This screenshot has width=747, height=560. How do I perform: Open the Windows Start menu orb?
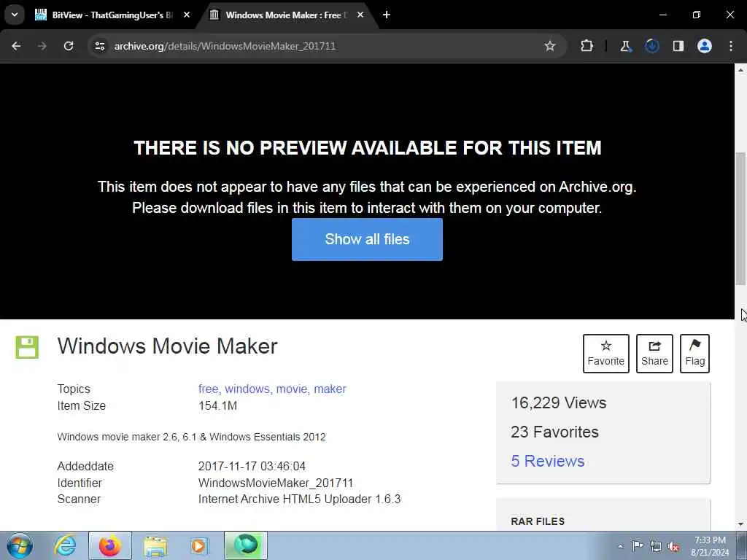click(x=20, y=545)
